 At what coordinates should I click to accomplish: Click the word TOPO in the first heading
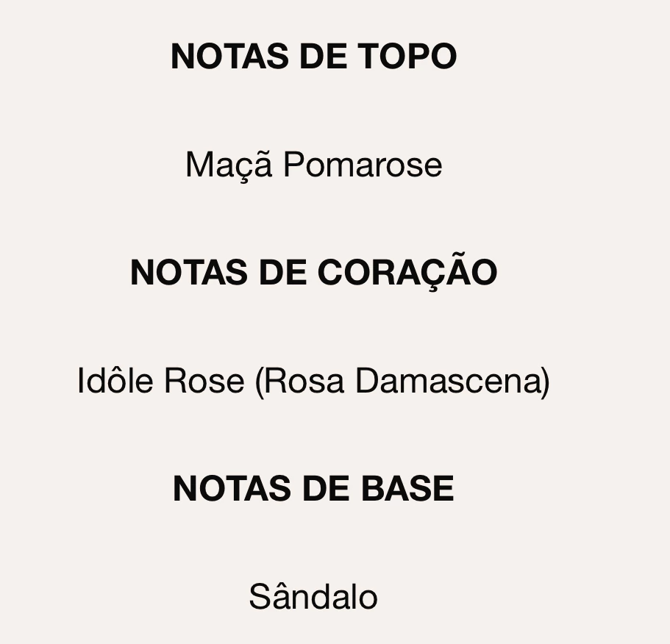pos(407,57)
